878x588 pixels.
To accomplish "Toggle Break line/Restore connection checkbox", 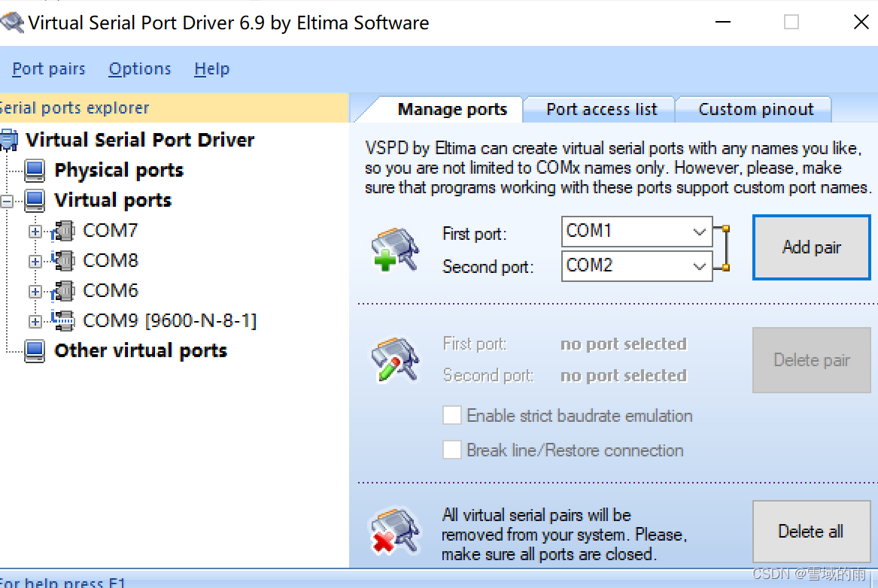I will click(452, 450).
